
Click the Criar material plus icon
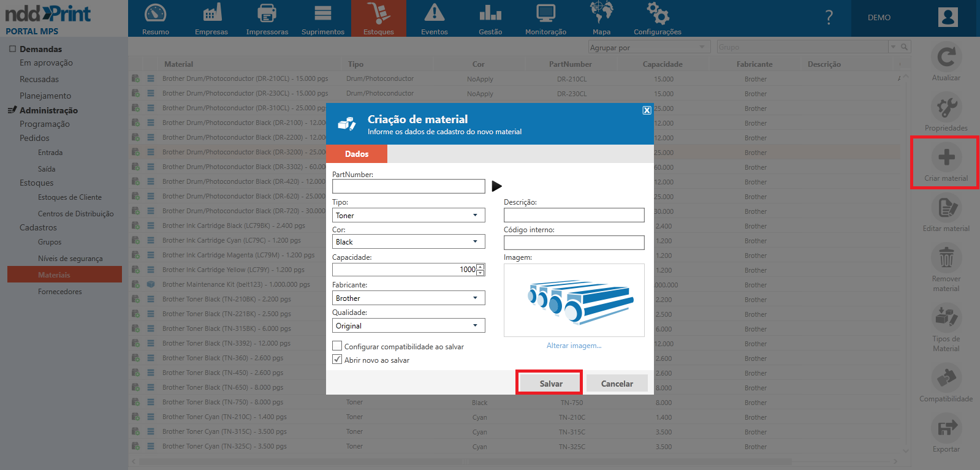(946, 157)
